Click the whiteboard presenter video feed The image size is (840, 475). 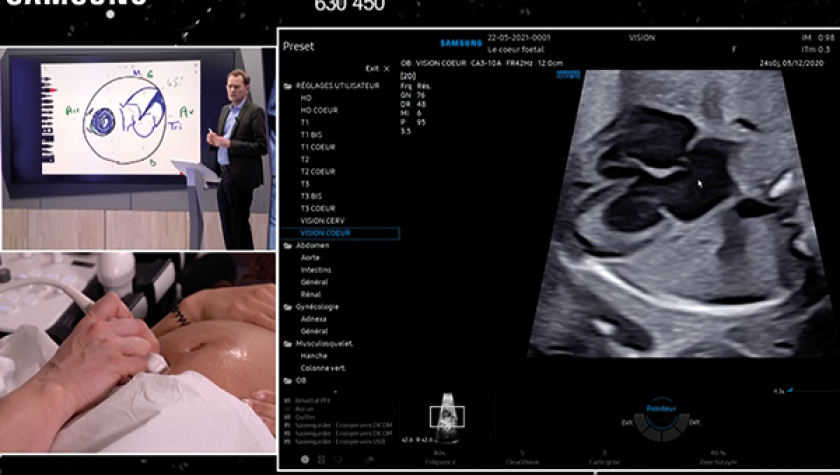139,148
